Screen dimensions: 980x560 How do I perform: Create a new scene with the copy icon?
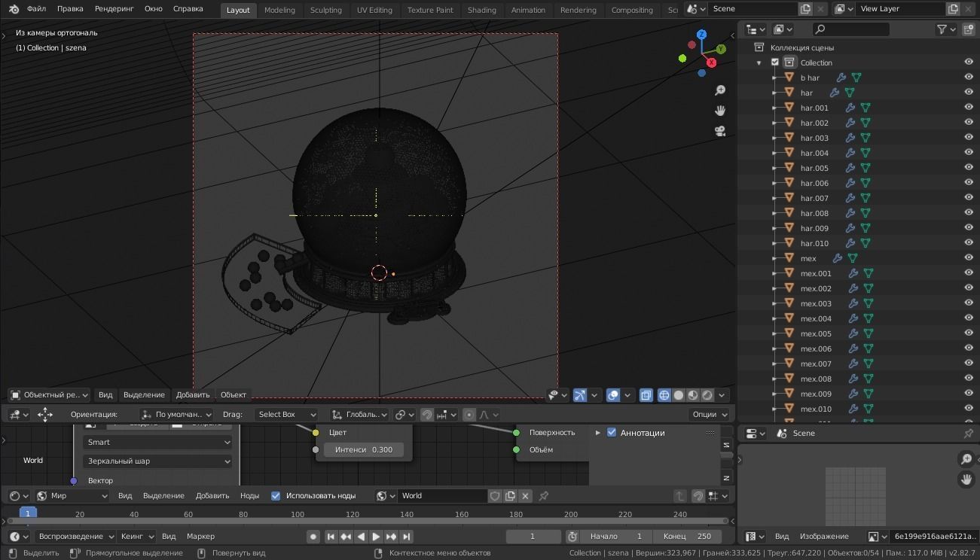[x=805, y=9]
